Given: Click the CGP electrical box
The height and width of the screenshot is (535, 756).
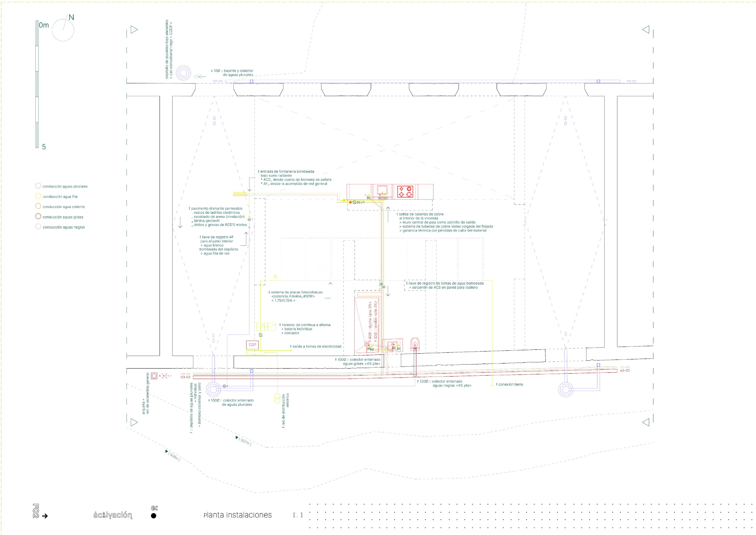Looking at the screenshot, I should [252, 345].
